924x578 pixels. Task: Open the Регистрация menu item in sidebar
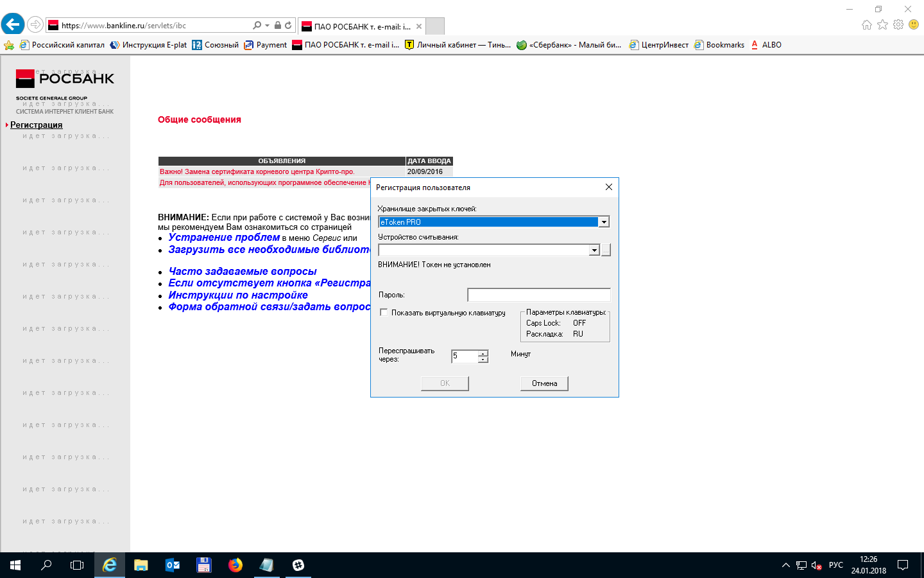pos(36,125)
